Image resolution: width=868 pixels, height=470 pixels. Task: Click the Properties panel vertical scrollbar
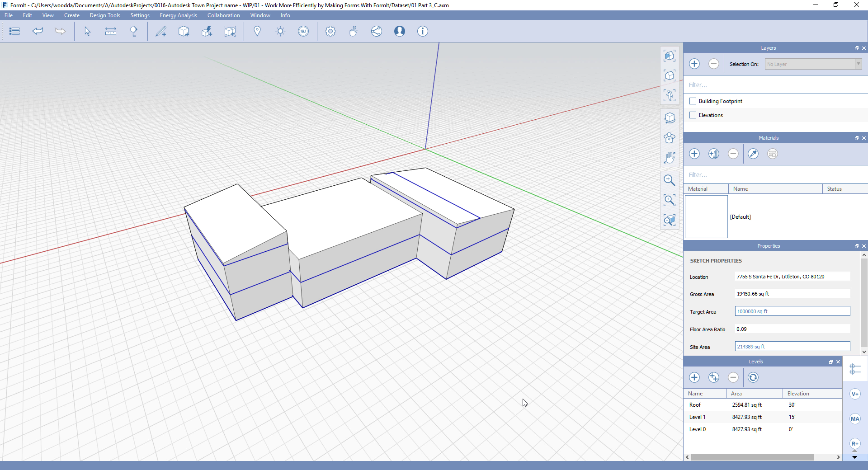pos(864,303)
